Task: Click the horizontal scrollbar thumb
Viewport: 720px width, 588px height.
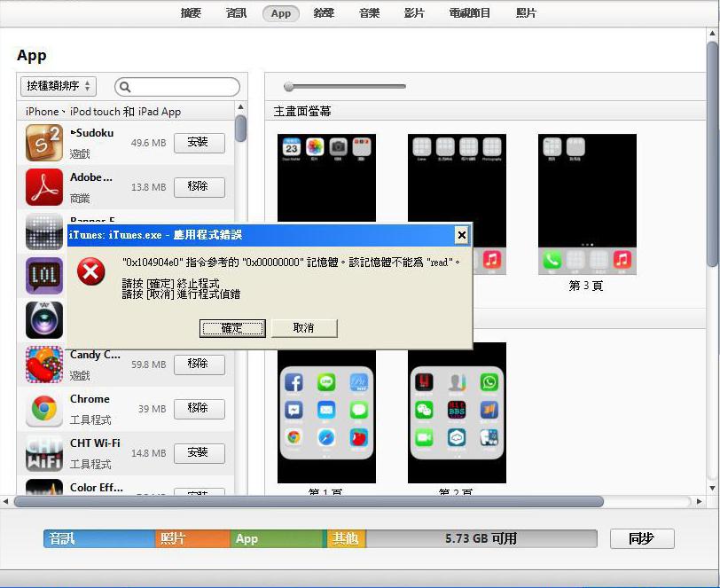Action: (x=309, y=501)
